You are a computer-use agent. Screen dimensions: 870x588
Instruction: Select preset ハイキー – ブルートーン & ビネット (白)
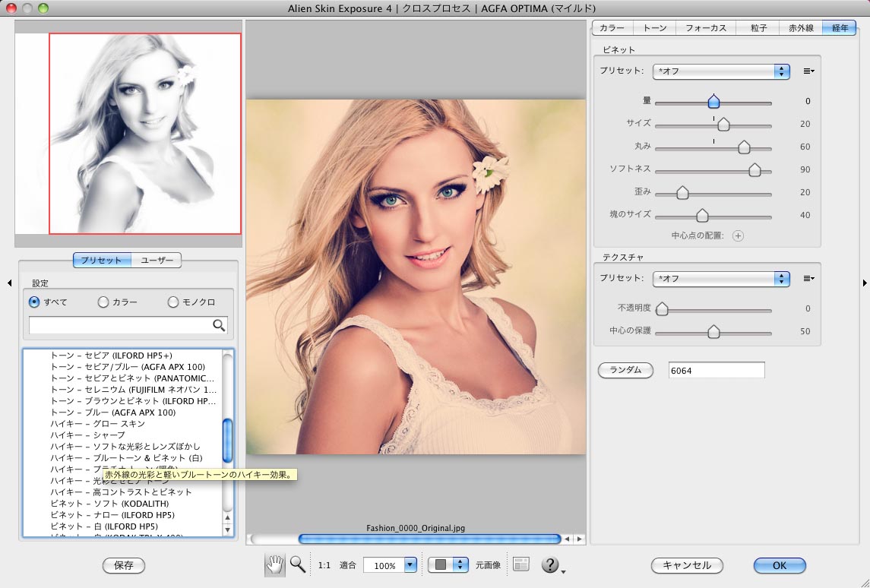(126, 457)
